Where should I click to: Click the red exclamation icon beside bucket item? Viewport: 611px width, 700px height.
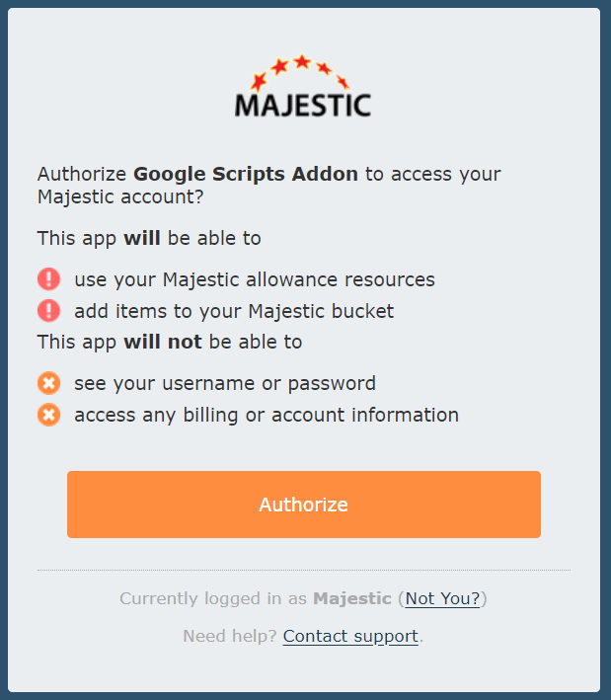[x=48, y=311]
